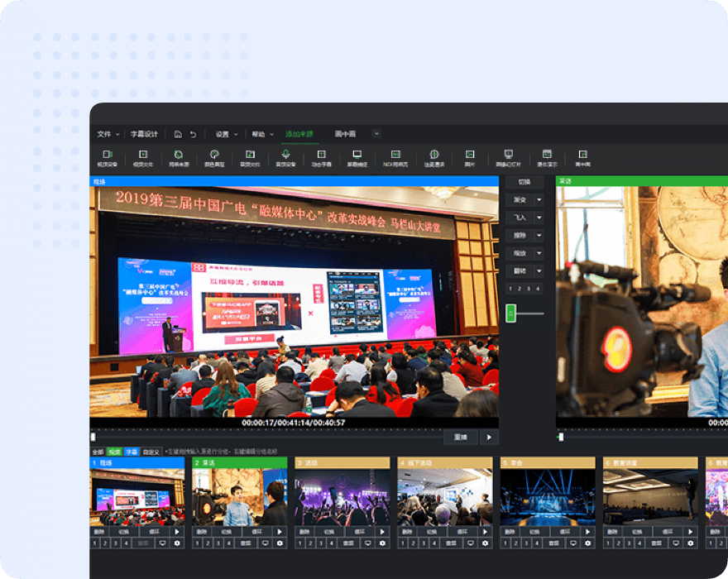Select the screen capture monitor icon
This screenshot has width=728, height=579.
[x=357, y=157]
